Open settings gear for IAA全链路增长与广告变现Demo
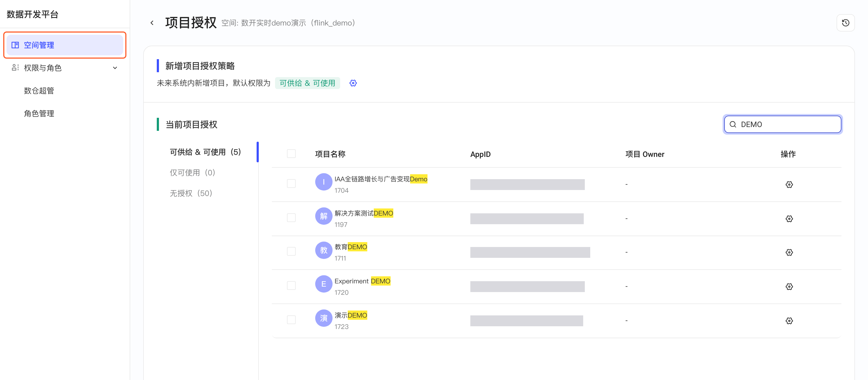This screenshot has height=380, width=868. pos(789,185)
